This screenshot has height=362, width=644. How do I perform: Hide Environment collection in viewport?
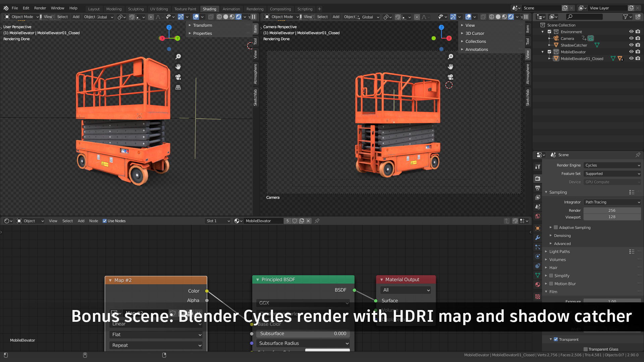(631, 32)
